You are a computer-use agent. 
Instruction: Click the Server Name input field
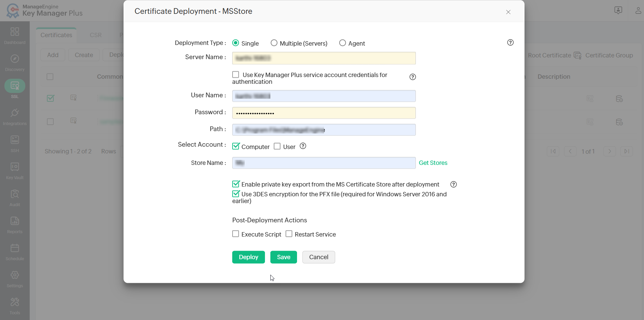[x=324, y=58]
